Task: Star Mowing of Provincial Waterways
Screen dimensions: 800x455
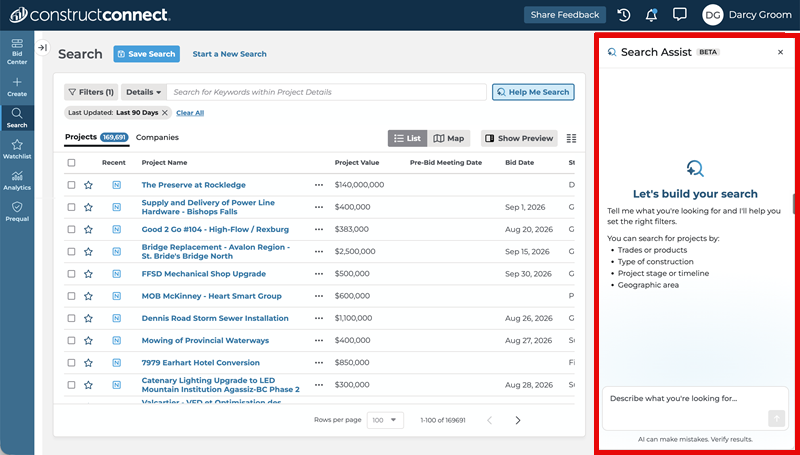Action: 88,340
